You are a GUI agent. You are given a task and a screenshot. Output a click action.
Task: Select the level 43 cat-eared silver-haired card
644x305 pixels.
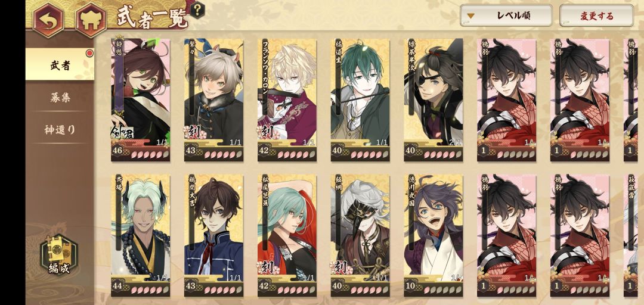pos(213,99)
